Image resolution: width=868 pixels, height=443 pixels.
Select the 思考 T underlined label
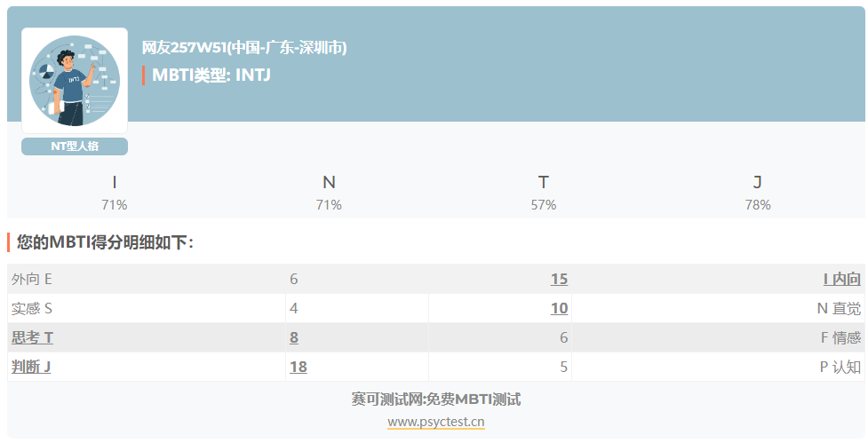click(32, 337)
